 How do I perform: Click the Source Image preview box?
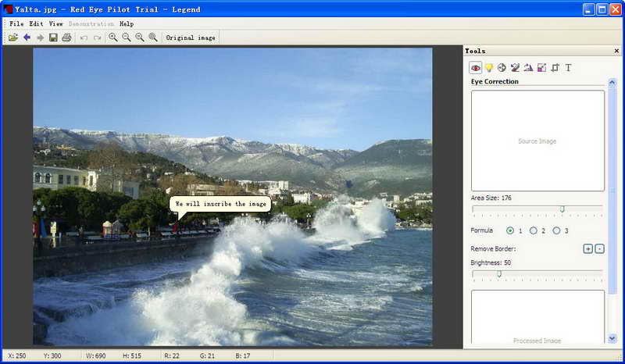(x=537, y=141)
